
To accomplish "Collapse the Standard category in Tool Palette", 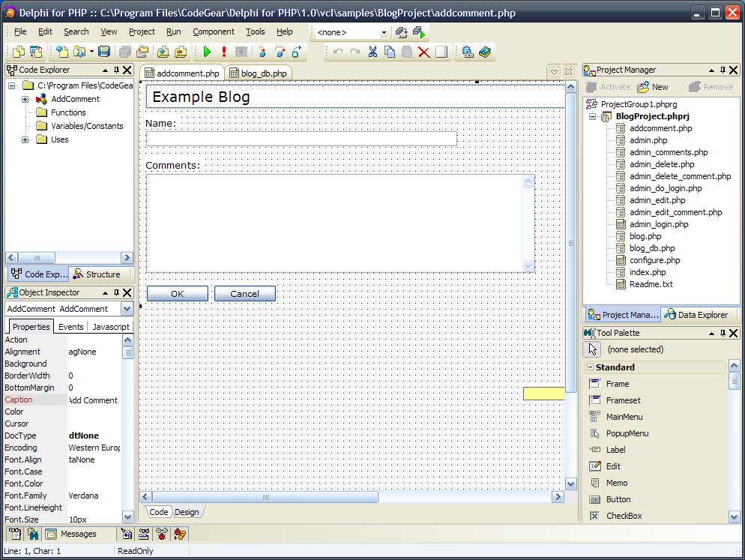I will (x=590, y=367).
